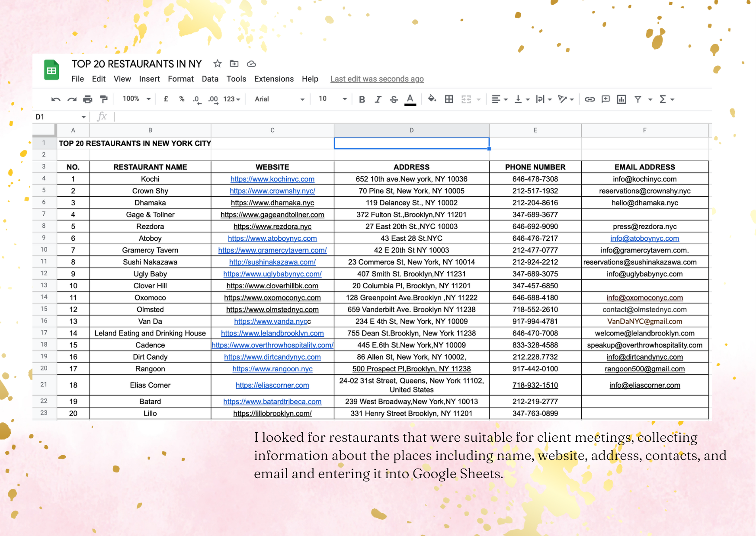Screen dimensions: 756x536
Task: Insert a chart
Action: pos(621,99)
